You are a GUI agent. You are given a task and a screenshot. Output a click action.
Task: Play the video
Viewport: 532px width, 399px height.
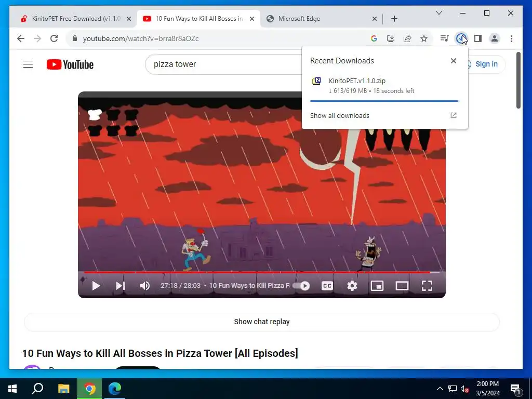click(x=96, y=286)
